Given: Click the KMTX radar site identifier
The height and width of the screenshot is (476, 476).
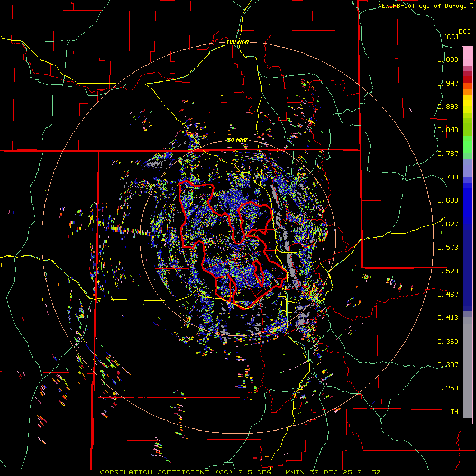Looking at the screenshot, I should tap(296, 472).
